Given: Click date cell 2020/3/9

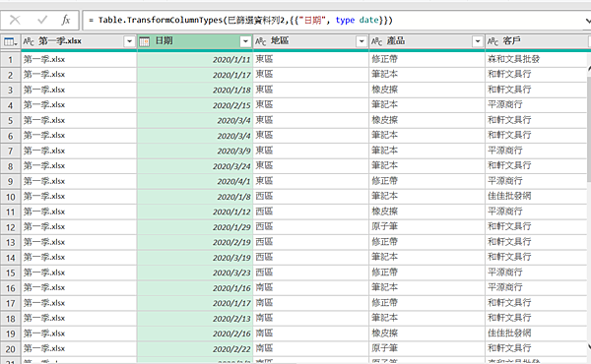Looking at the screenshot, I should (x=195, y=151).
